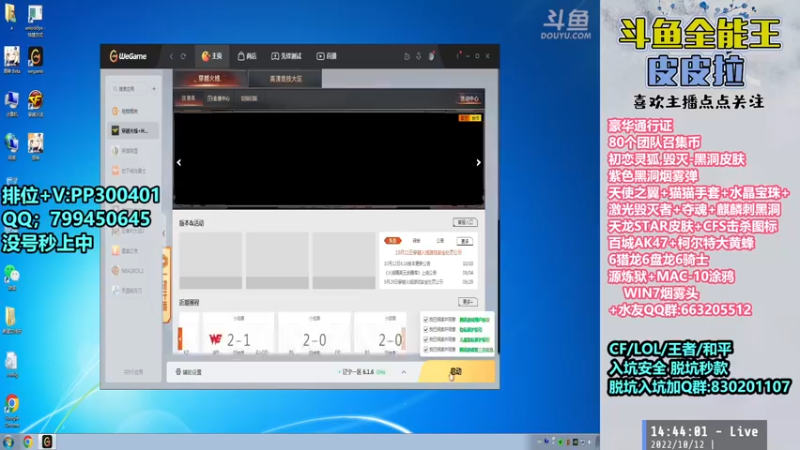The image size is (800, 450).
Task: Show the previous banner slide
Action: [179, 162]
